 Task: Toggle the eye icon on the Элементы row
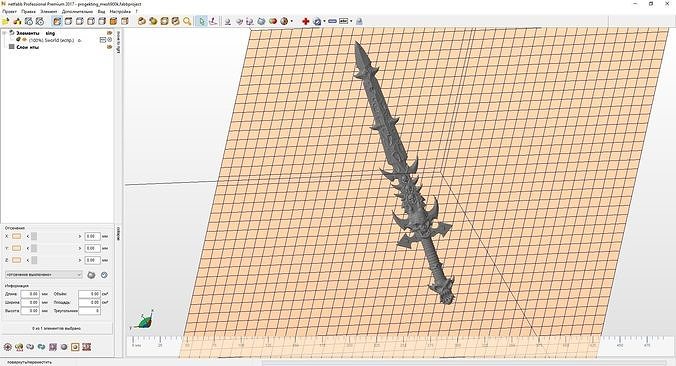click(109, 33)
